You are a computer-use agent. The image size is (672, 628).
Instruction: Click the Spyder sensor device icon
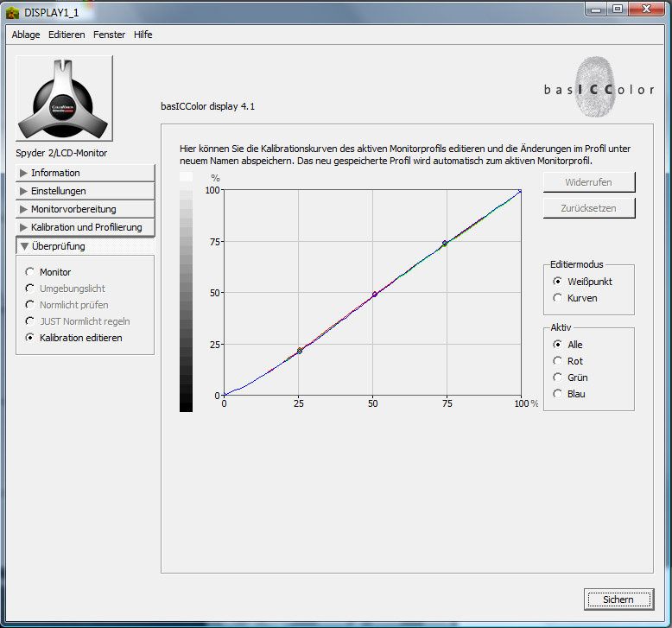(x=64, y=99)
